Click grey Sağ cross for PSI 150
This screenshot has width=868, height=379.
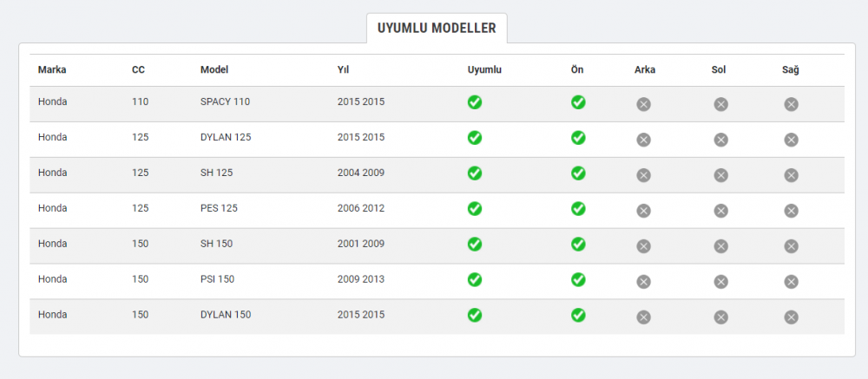pyautogui.click(x=791, y=281)
